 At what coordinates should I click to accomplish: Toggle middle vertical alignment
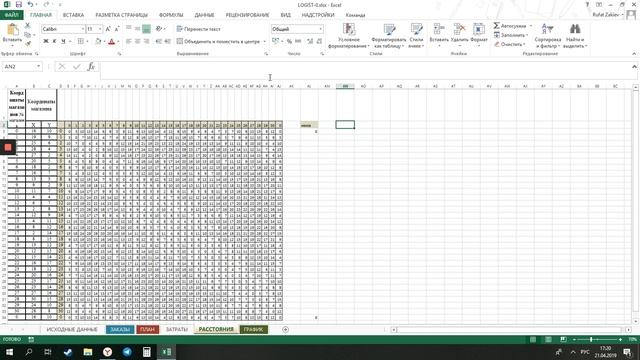pos(138,29)
